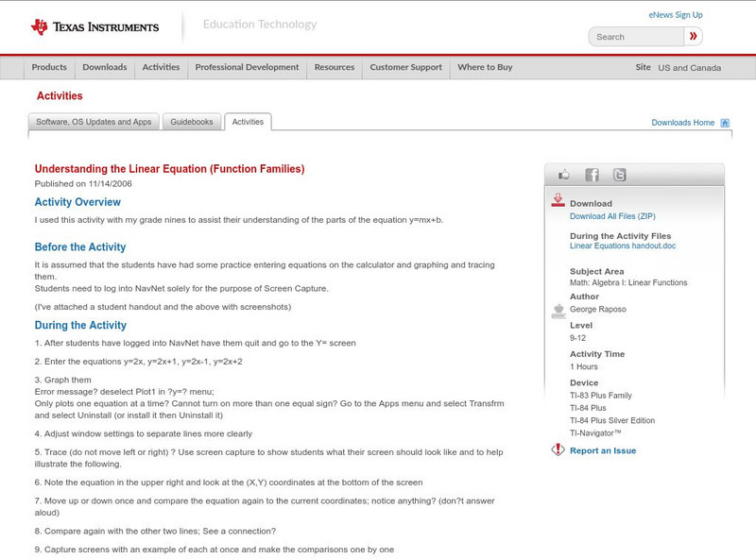Click the Before the Activity heading
The width and height of the screenshot is (756, 559).
pyautogui.click(x=80, y=247)
